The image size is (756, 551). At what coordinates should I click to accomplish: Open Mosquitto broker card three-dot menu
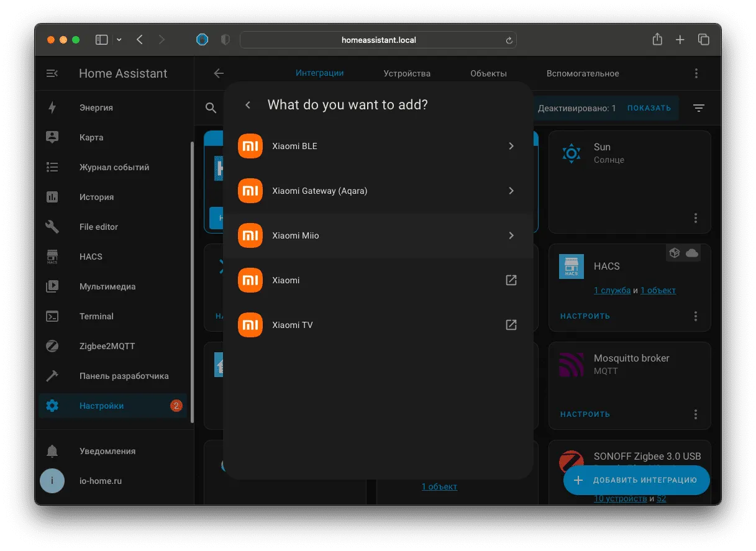(x=696, y=414)
